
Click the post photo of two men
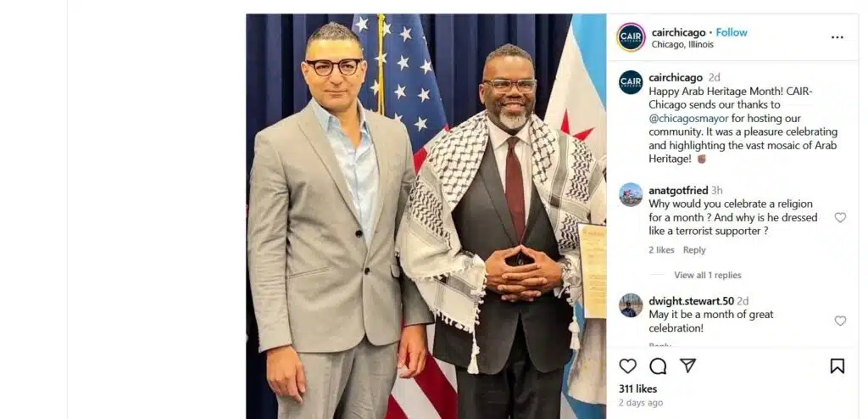426,216
